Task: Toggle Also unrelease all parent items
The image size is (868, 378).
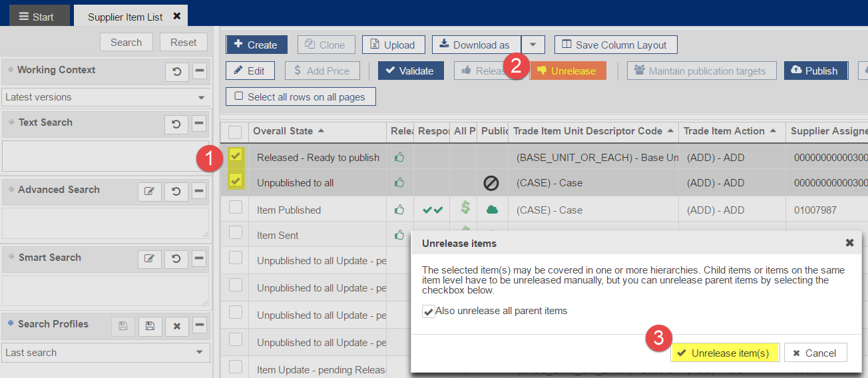Action: point(429,311)
